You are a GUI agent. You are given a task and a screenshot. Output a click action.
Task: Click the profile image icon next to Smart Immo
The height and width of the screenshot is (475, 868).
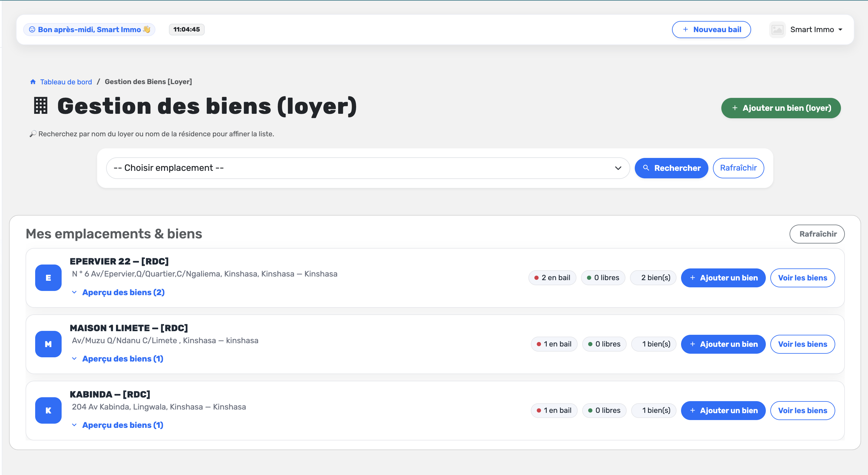tap(777, 29)
